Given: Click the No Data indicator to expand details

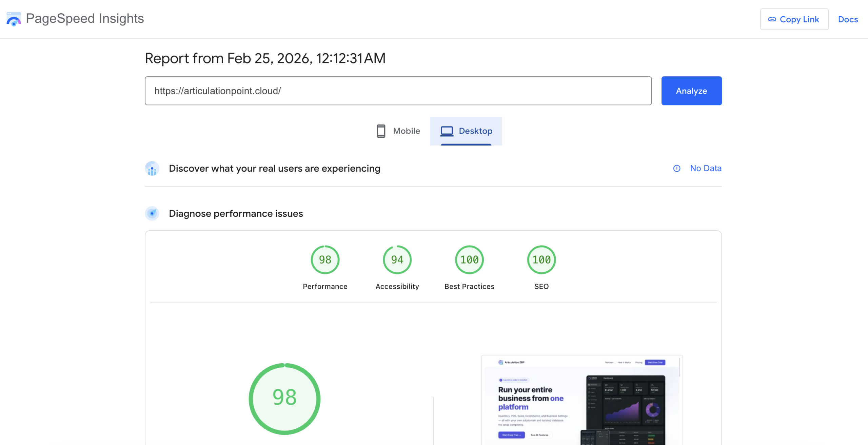Looking at the screenshot, I should (705, 168).
